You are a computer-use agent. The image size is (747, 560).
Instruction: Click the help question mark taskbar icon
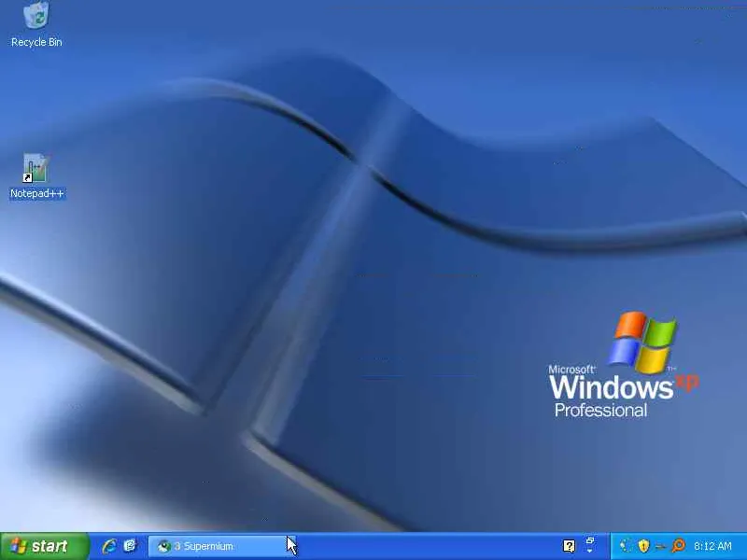pos(569,546)
